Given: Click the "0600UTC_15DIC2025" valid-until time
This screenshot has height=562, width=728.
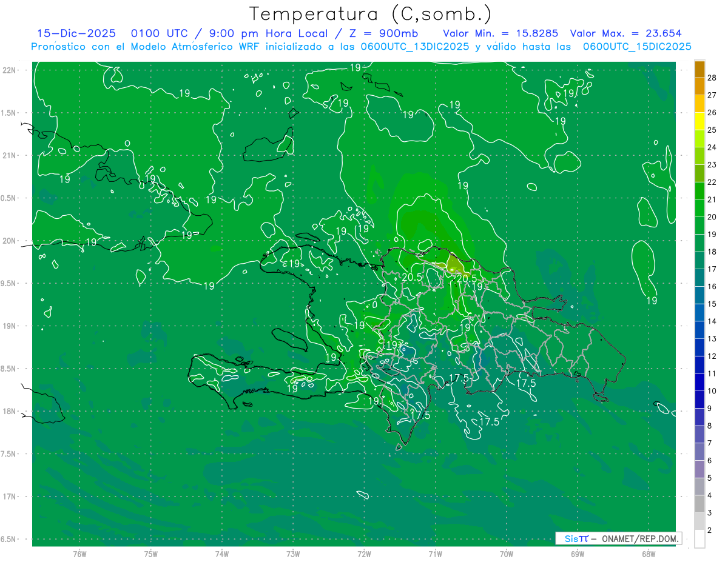Looking at the screenshot, I should pyautogui.click(x=637, y=47).
